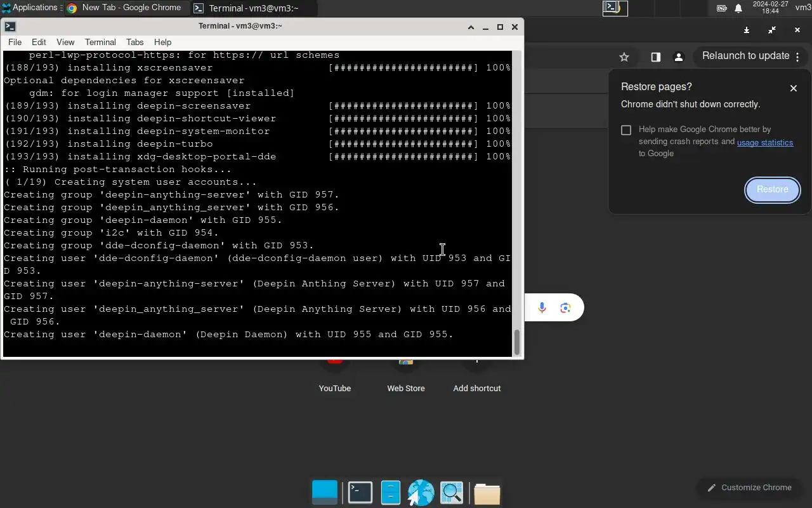
Task: Open Chrome side panel icon
Action: click(656, 57)
